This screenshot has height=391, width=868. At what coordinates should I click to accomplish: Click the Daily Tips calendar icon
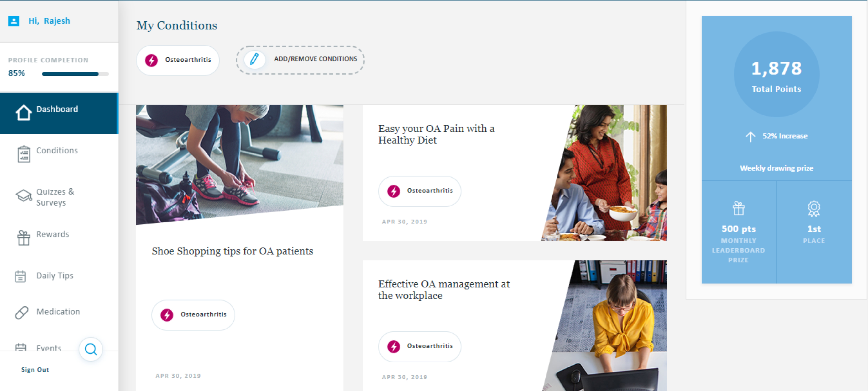(x=20, y=276)
